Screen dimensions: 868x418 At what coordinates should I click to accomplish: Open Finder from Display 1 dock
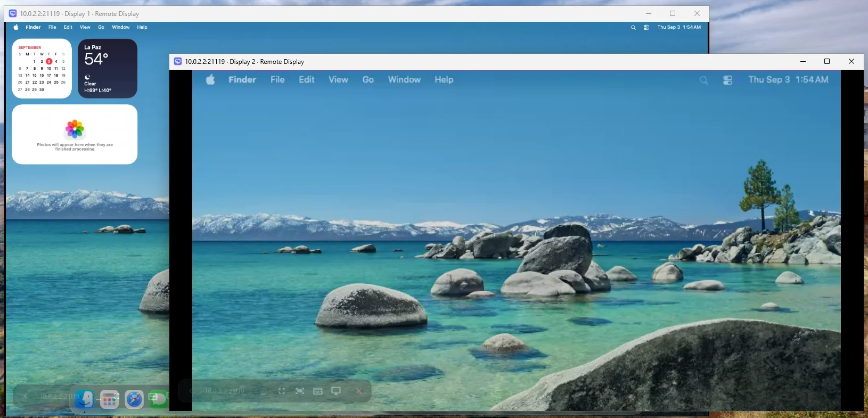85,399
